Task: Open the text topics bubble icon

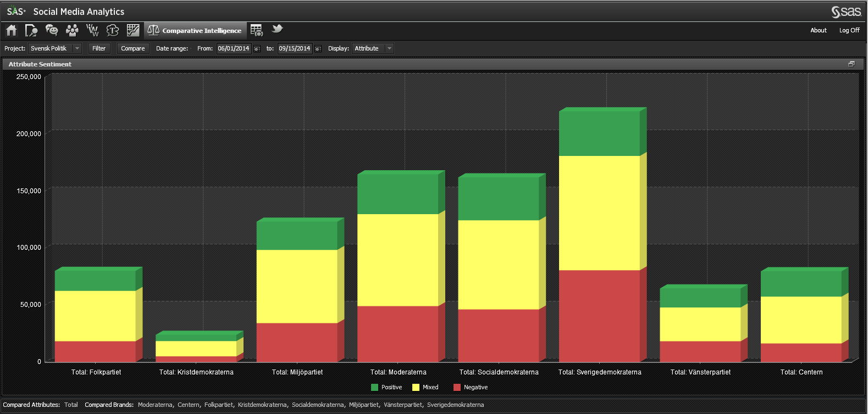Action: (x=113, y=30)
